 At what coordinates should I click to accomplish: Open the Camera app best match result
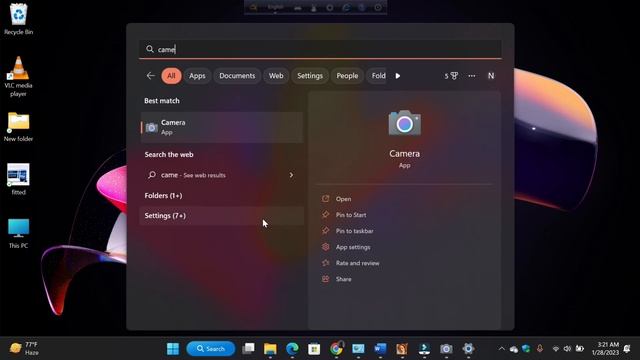pos(222,127)
